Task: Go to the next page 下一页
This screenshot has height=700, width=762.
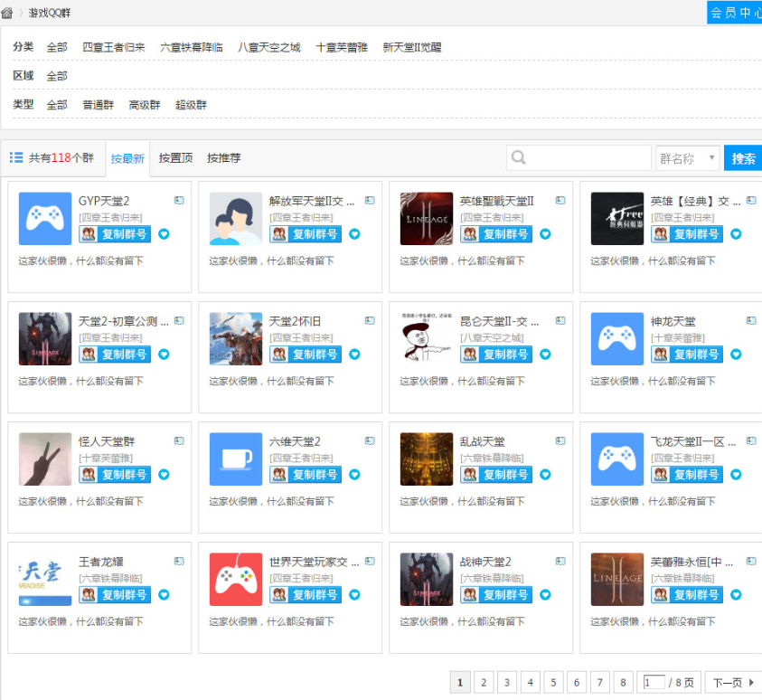Action: point(733,683)
